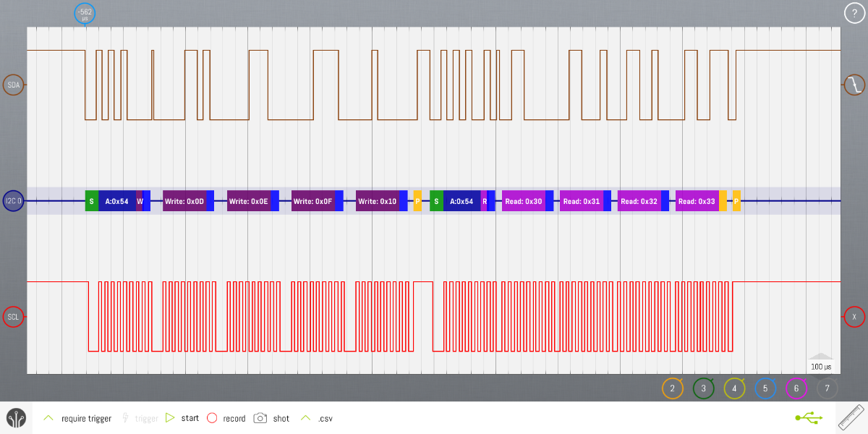Click the I2C decoder indicator
This screenshot has height=434, width=868.
pos(14,201)
